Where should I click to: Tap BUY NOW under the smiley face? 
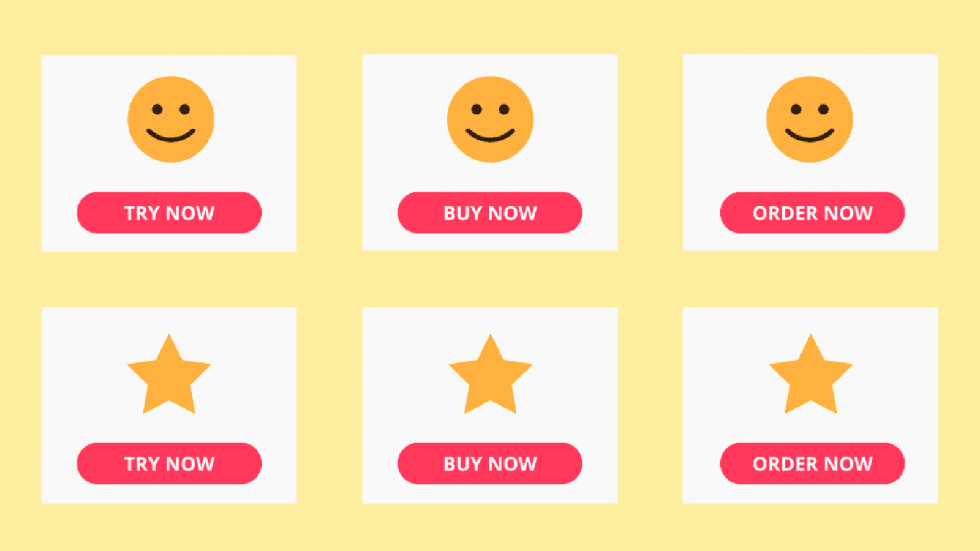tap(490, 212)
